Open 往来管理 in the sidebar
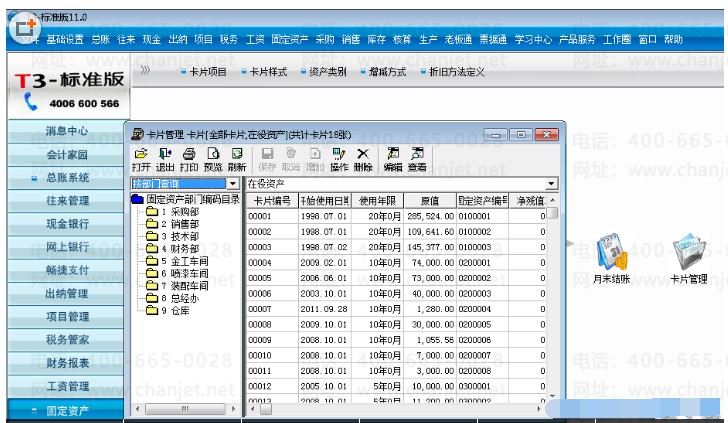Image resolution: width=728 pixels, height=423 pixels. click(x=66, y=201)
